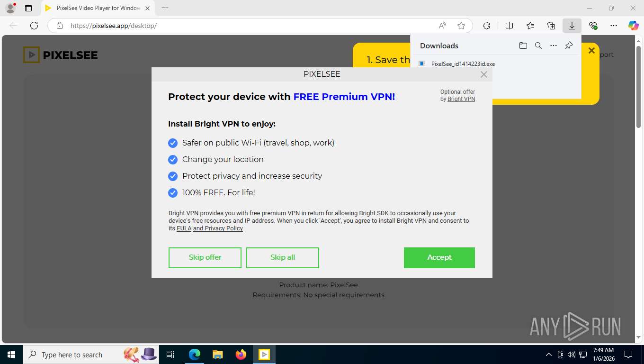Screen dimensions: 644x364
Task: Click the PIXELSEE logo on the page
Action: pyautogui.click(x=61, y=55)
